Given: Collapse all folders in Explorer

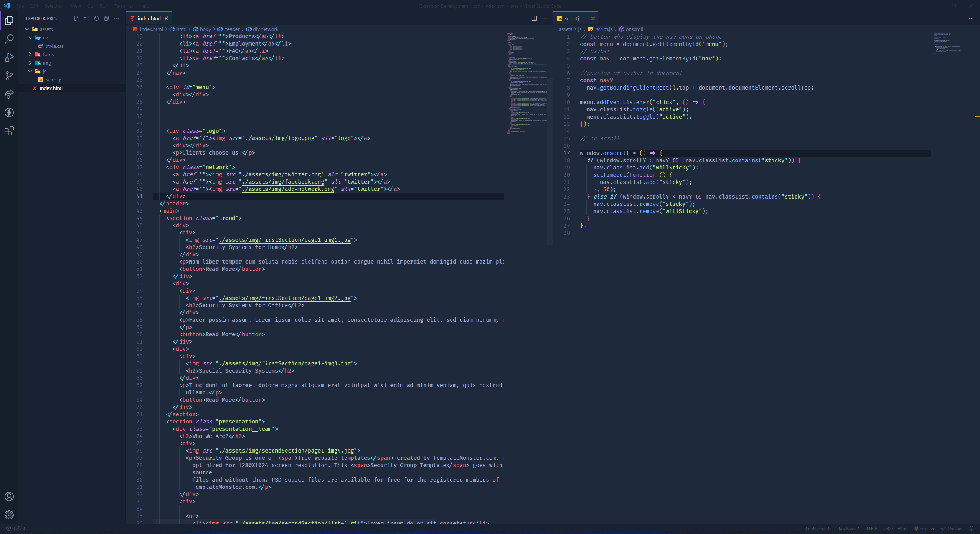Looking at the screenshot, I should [x=106, y=18].
